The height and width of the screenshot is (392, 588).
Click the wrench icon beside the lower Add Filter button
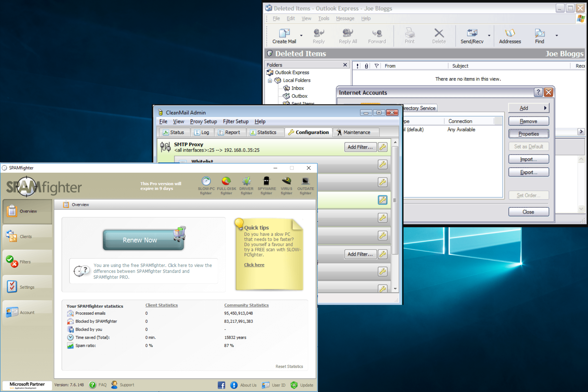pos(383,254)
